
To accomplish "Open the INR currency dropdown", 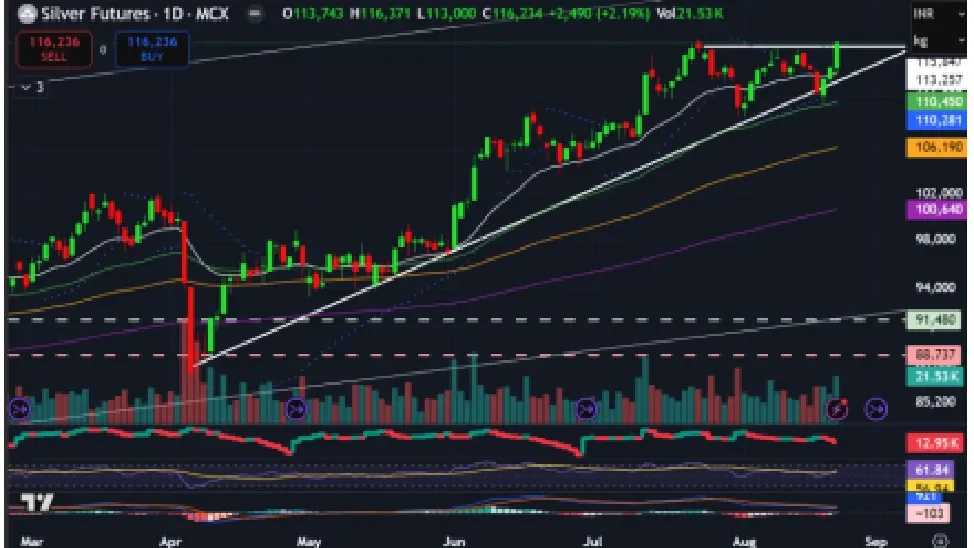I will [939, 14].
